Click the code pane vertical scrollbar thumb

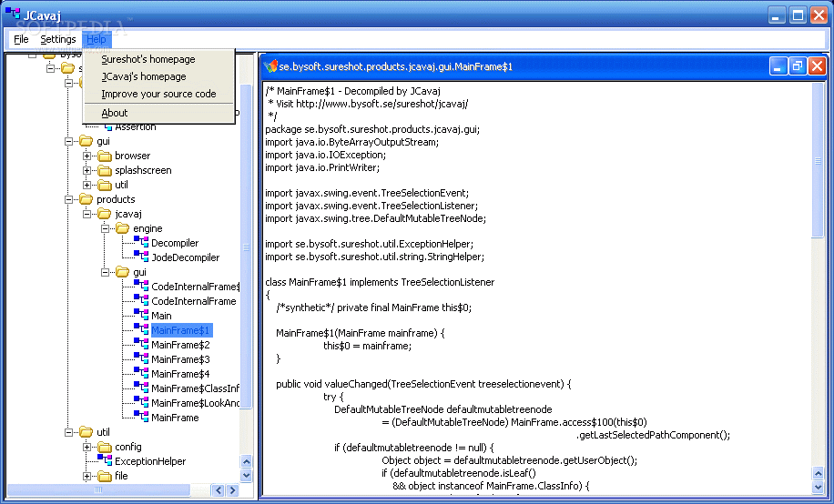coord(818,160)
